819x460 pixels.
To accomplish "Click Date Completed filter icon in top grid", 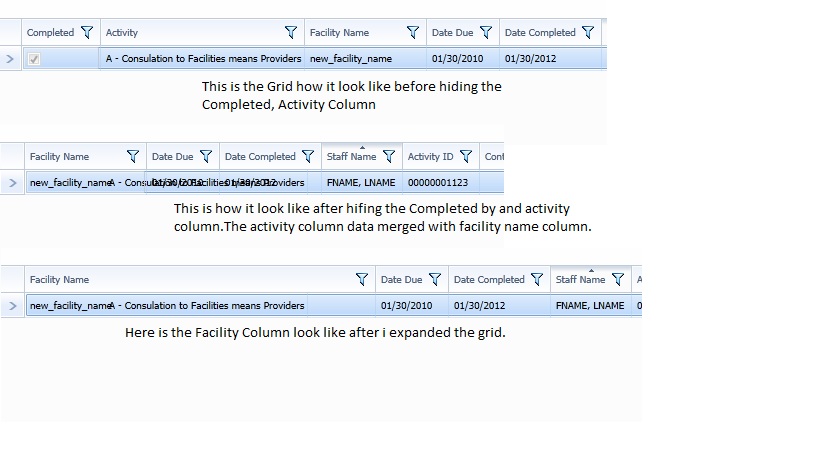I will tap(588, 33).
